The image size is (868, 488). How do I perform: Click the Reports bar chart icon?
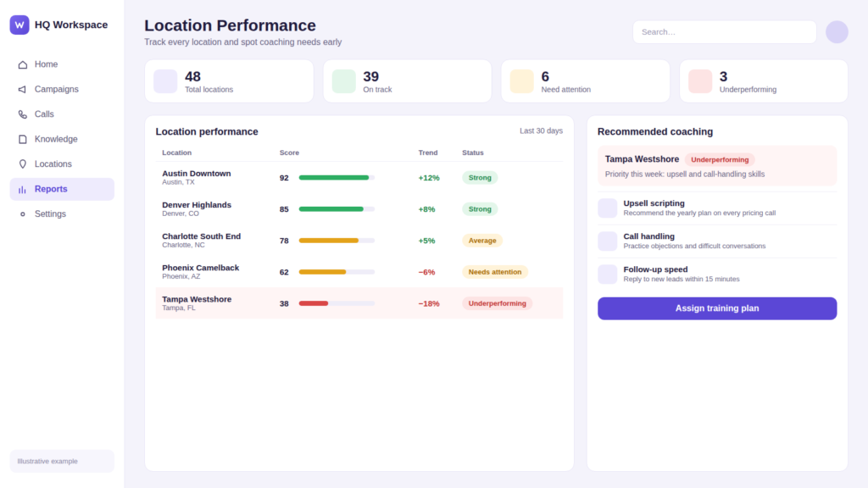coord(23,189)
